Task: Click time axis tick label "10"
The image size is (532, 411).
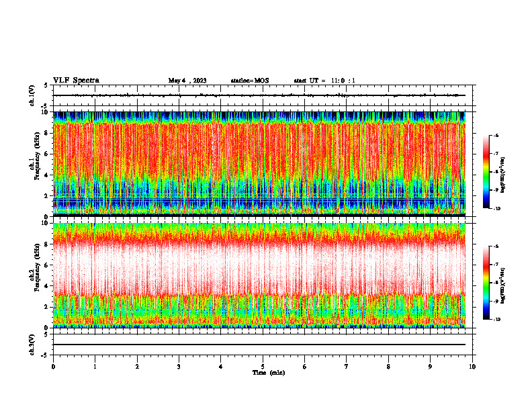Action: point(472,367)
